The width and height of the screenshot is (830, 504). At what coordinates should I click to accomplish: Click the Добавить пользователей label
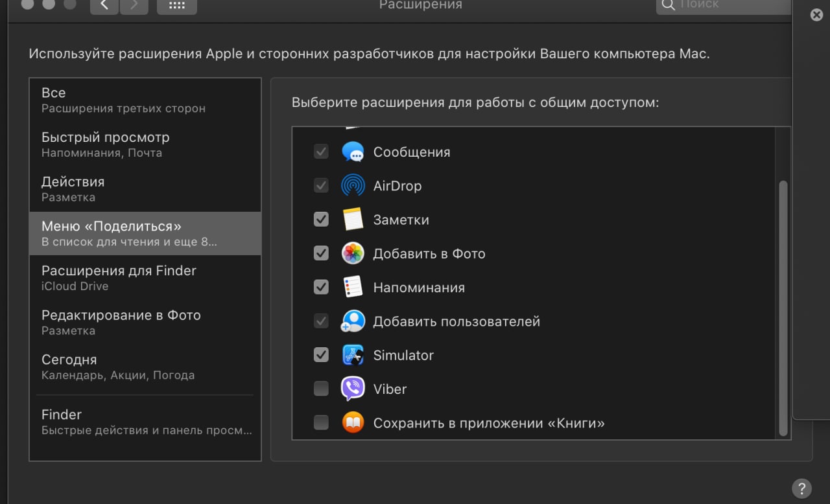[456, 321]
